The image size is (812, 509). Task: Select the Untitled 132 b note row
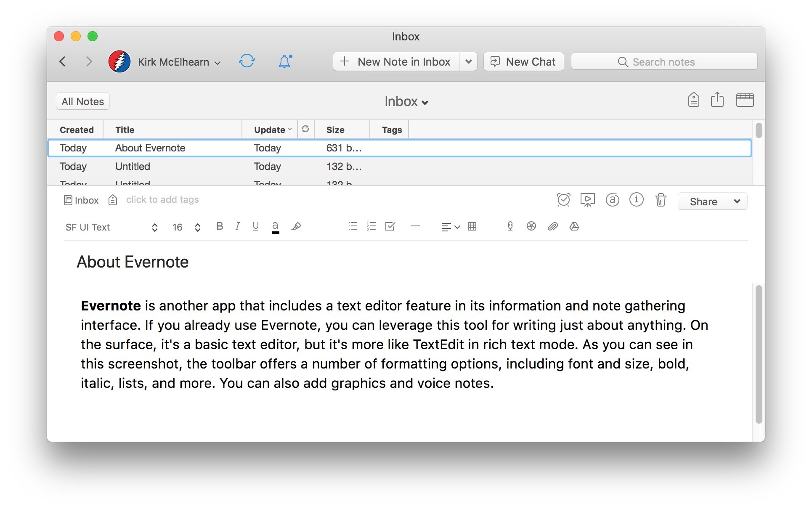[400, 167]
